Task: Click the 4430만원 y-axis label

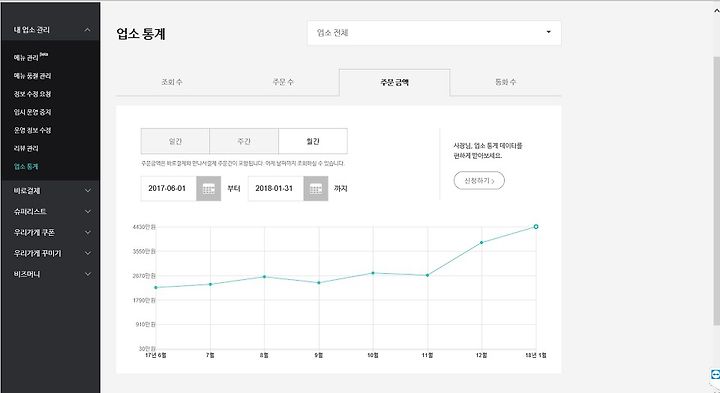Action: tap(144, 227)
